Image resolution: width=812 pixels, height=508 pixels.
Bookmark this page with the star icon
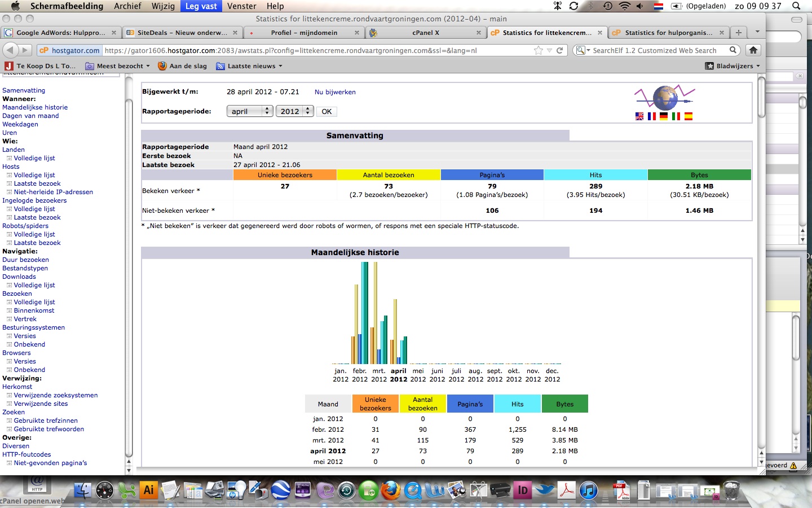coord(539,50)
